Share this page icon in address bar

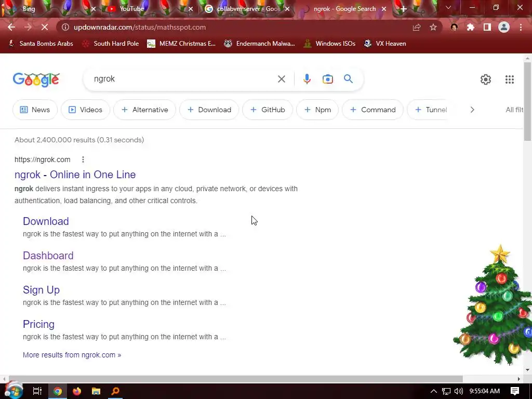(417, 27)
